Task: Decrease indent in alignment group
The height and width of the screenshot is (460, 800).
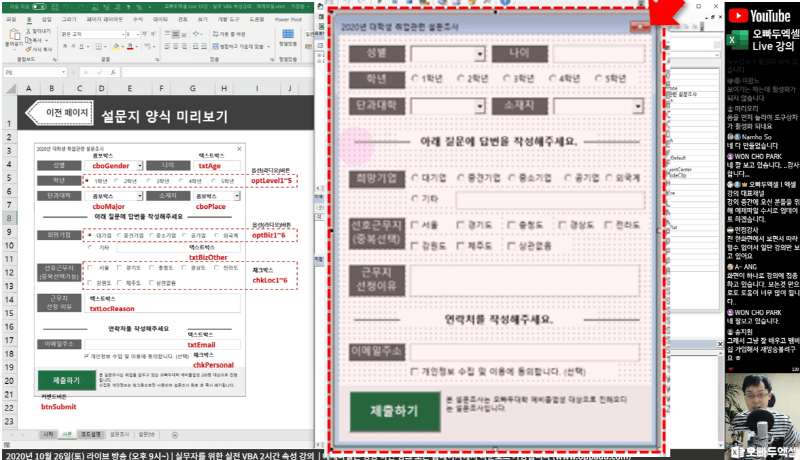Action: coord(195,46)
